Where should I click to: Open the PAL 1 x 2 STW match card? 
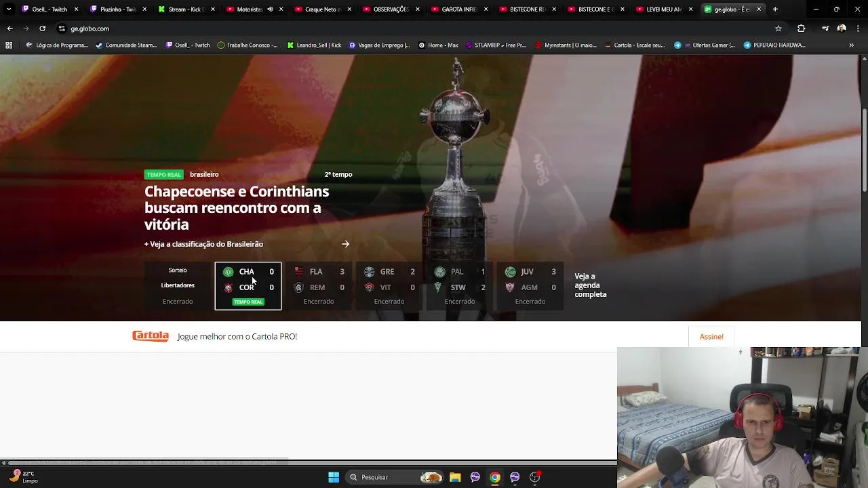(460, 286)
